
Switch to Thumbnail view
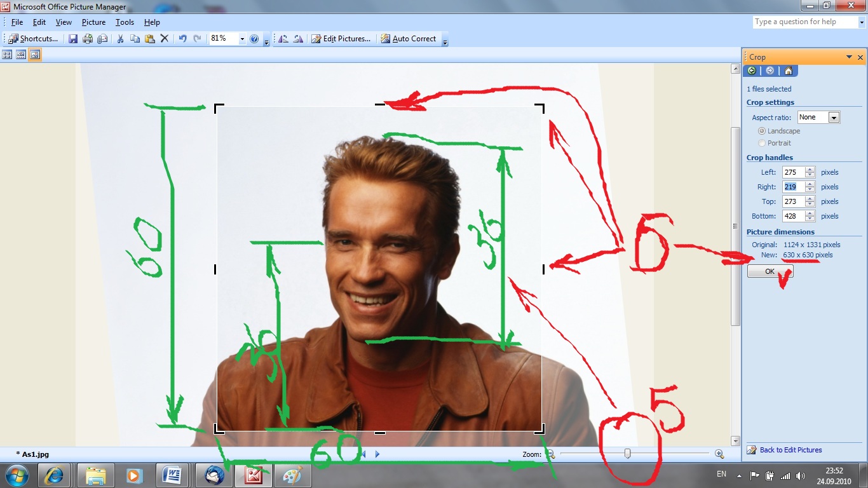tap(8, 55)
